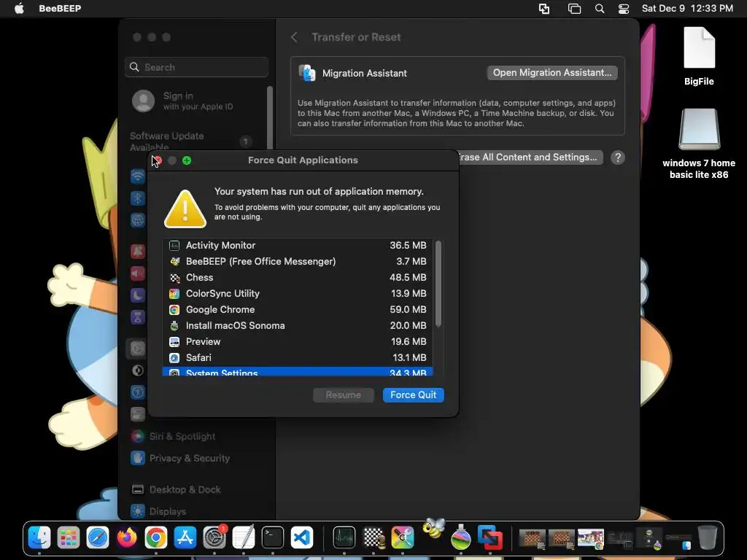This screenshot has height=560, width=747.
Task: Open Sound speaker icon in sidebar
Action: (138, 273)
